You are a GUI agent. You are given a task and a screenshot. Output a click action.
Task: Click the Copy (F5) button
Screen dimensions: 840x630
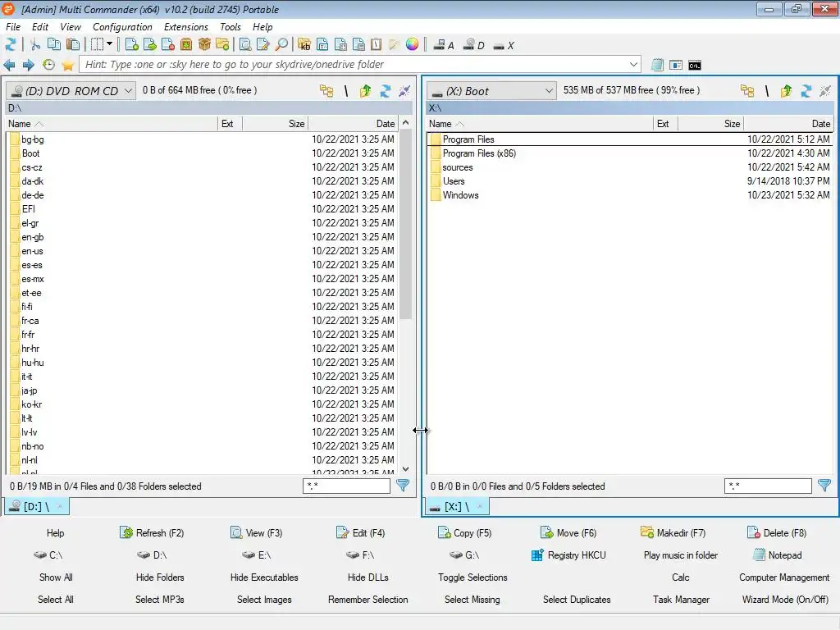(x=464, y=533)
